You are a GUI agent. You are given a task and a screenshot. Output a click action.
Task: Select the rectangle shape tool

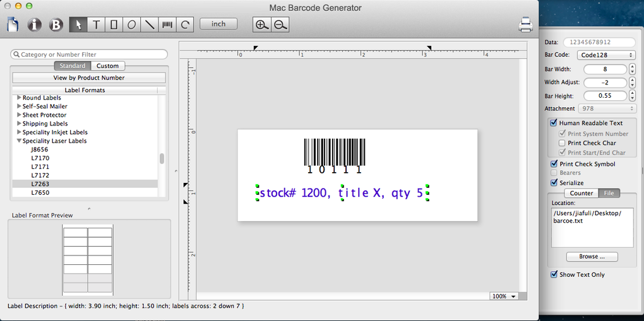pos(114,25)
